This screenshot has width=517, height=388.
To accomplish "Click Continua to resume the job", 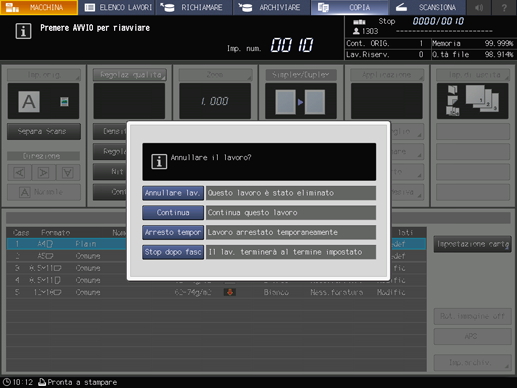I will click(173, 213).
